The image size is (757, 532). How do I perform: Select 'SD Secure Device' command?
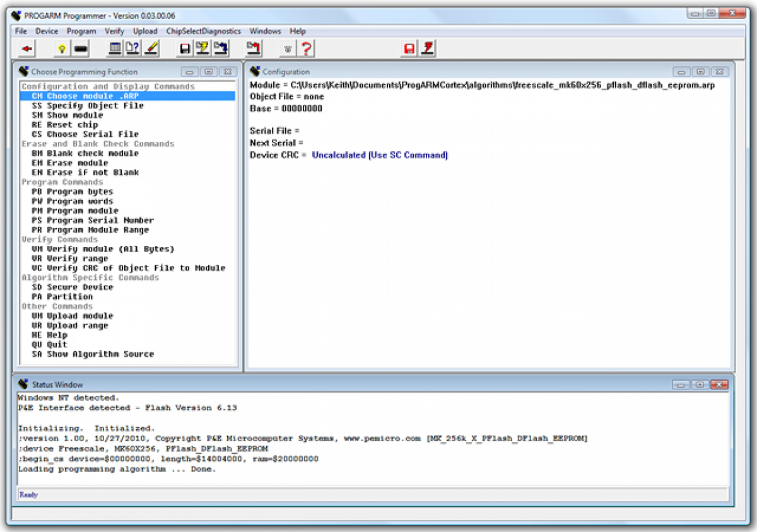tap(73, 287)
